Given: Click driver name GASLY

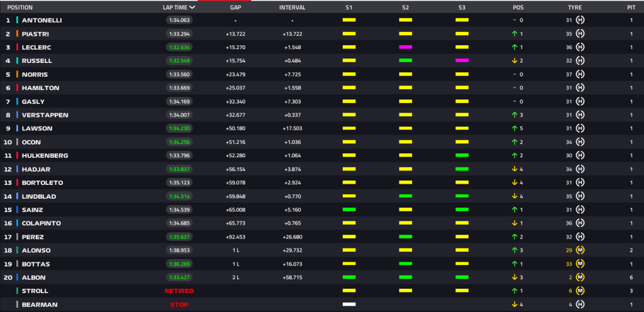Looking at the screenshot, I should pyautogui.click(x=33, y=101).
